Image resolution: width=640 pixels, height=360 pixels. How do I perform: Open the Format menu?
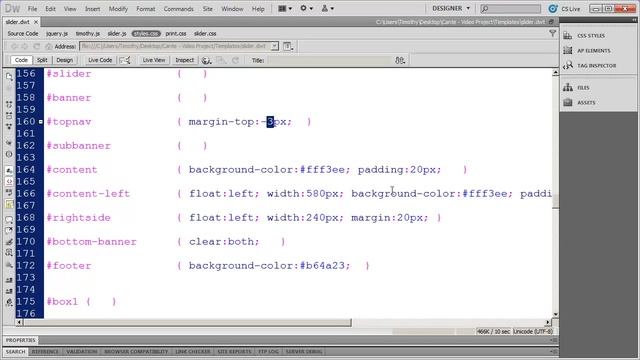[x=145, y=9]
